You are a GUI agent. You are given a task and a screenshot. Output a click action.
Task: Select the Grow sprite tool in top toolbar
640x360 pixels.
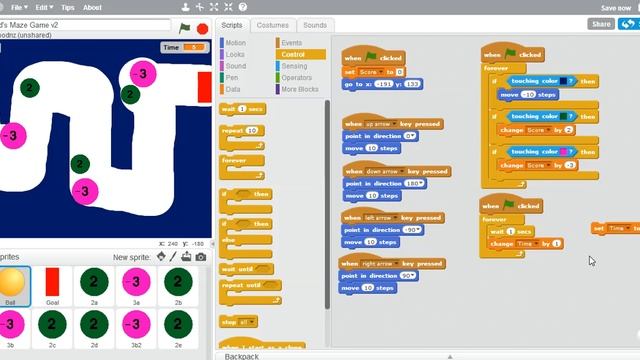click(x=214, y=7)
